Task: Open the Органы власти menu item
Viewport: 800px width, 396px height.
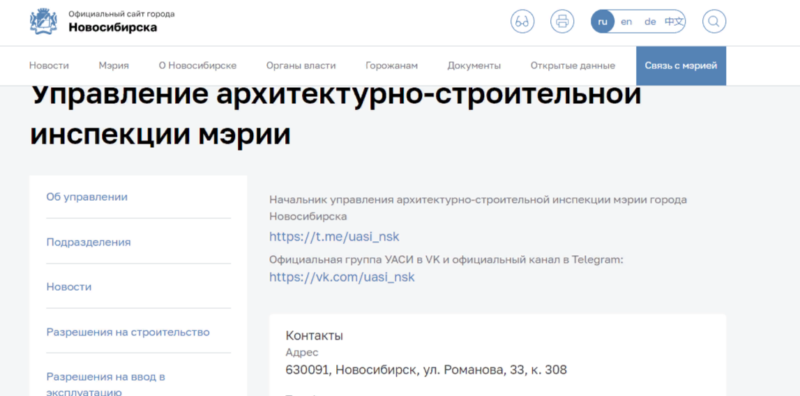Action: 301,65
